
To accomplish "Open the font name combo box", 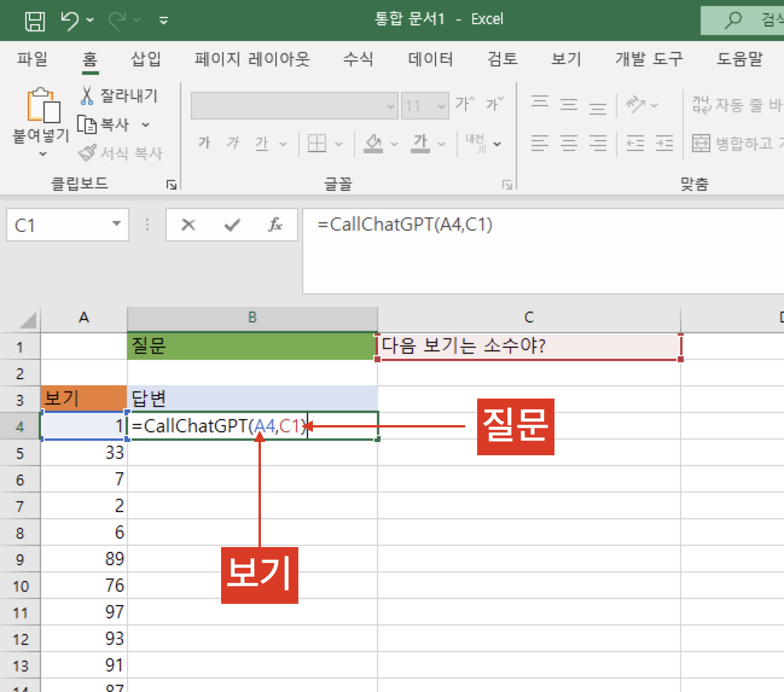I will click(294, 106).
